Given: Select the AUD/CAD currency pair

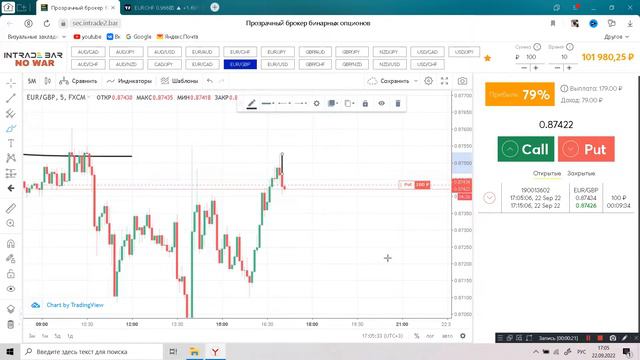Looking at the screenshot, I should pos(88,52).
